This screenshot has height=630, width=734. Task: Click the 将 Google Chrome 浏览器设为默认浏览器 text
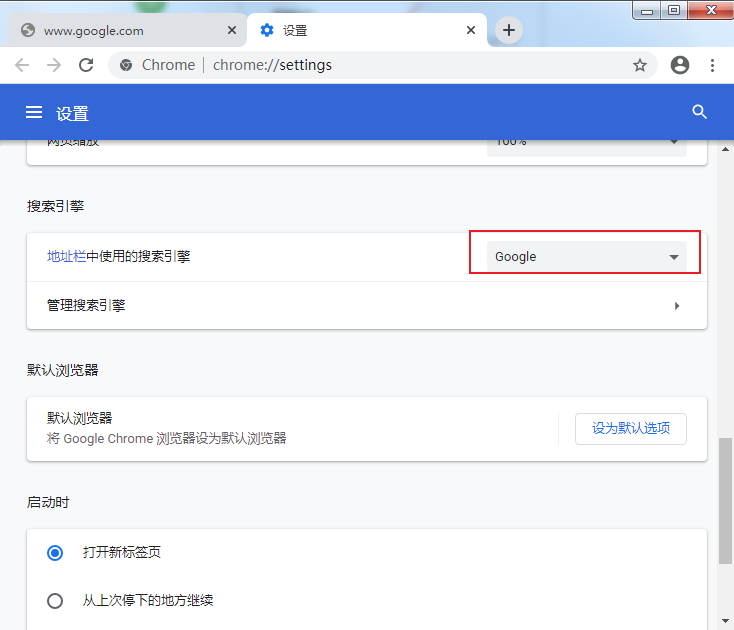[167, 439]
